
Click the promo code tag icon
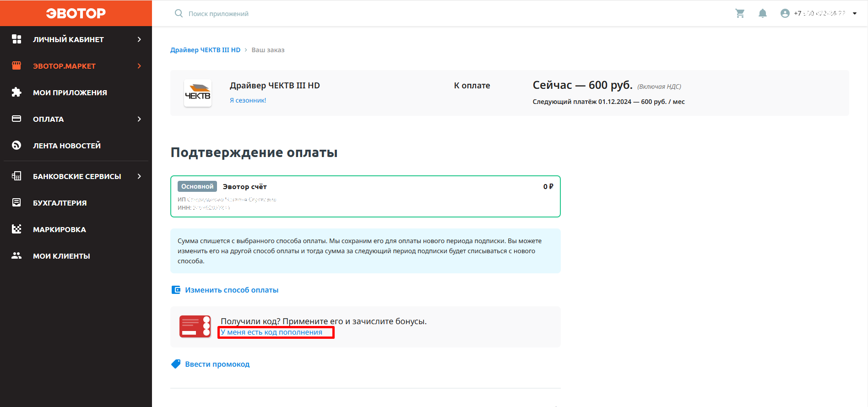coord(176,364)
